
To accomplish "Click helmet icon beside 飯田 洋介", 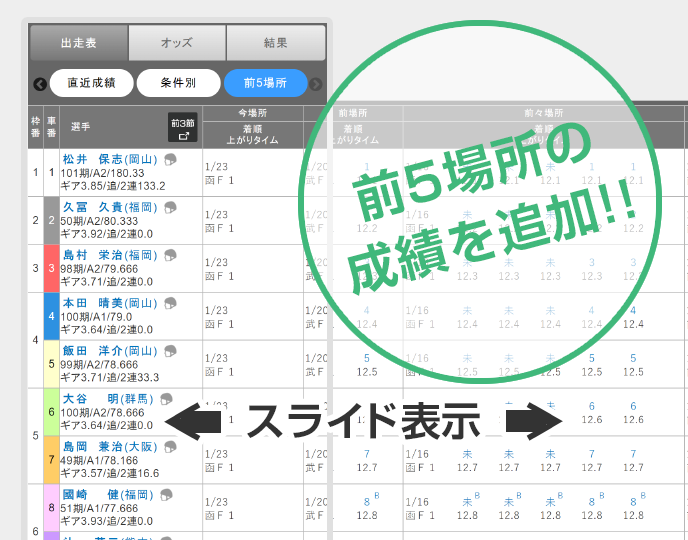I will click(x=170, y=351).
